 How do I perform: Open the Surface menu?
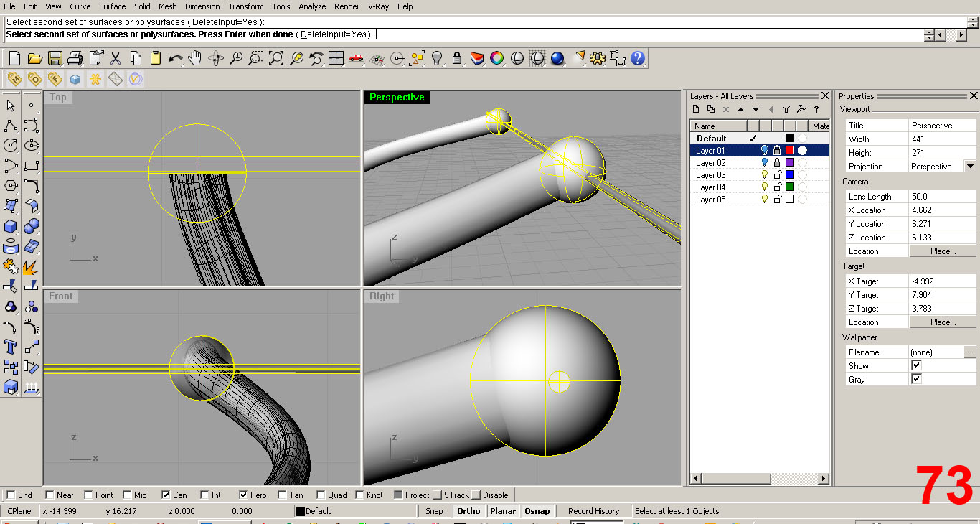(x=112, y=6)
